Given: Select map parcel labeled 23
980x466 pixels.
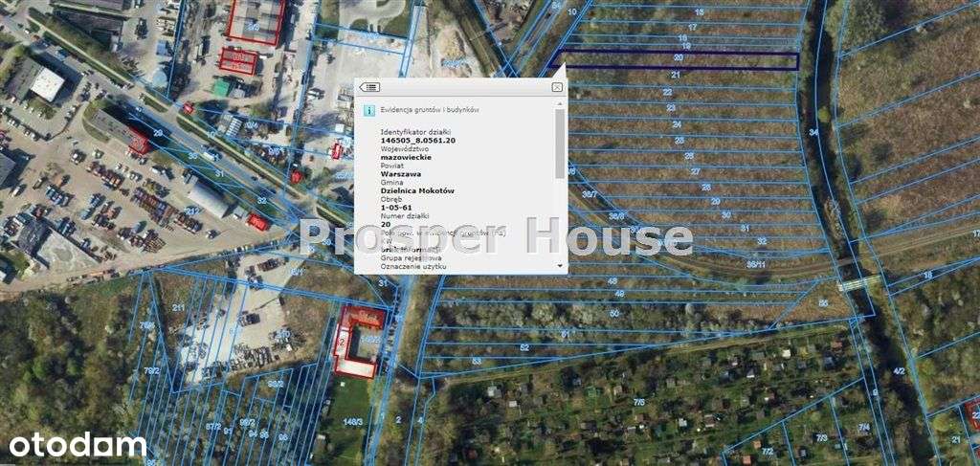Looking at the screenshot, I should click(671, 109).
